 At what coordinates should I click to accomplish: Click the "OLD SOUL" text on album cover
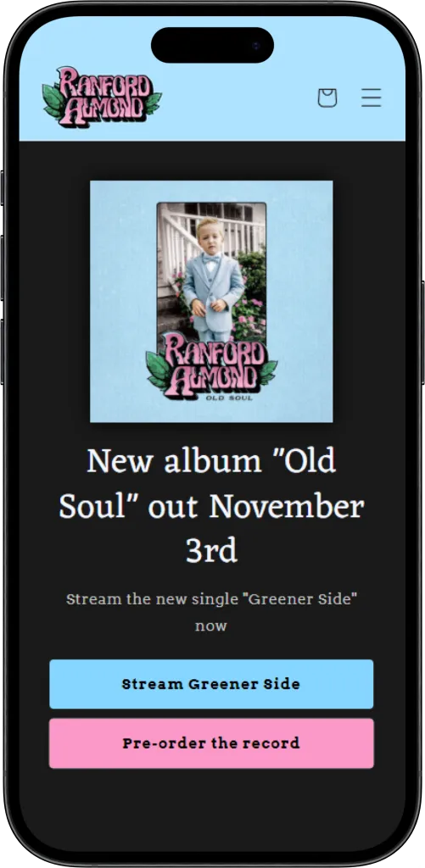(x=229, y=398)
